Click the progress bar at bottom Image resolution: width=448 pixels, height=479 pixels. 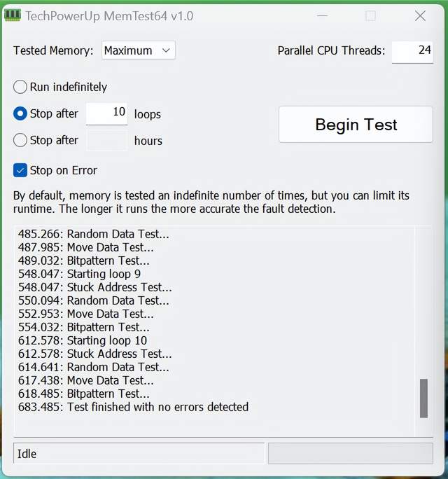point(351,453)
